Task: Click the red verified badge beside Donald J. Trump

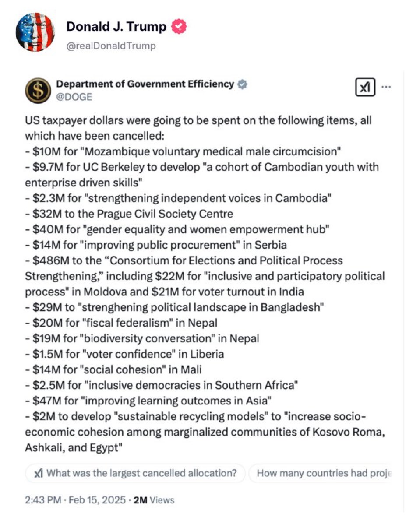Action: coord(179,27)
